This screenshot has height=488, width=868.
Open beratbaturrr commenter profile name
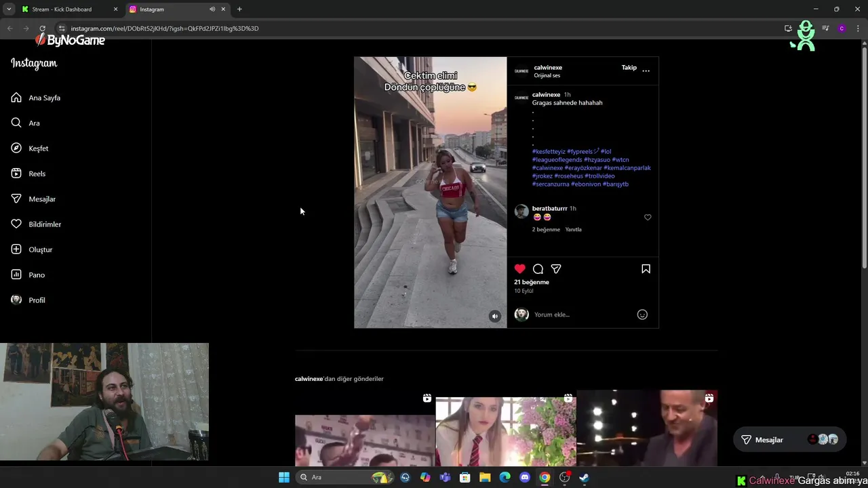coord(550,209)
